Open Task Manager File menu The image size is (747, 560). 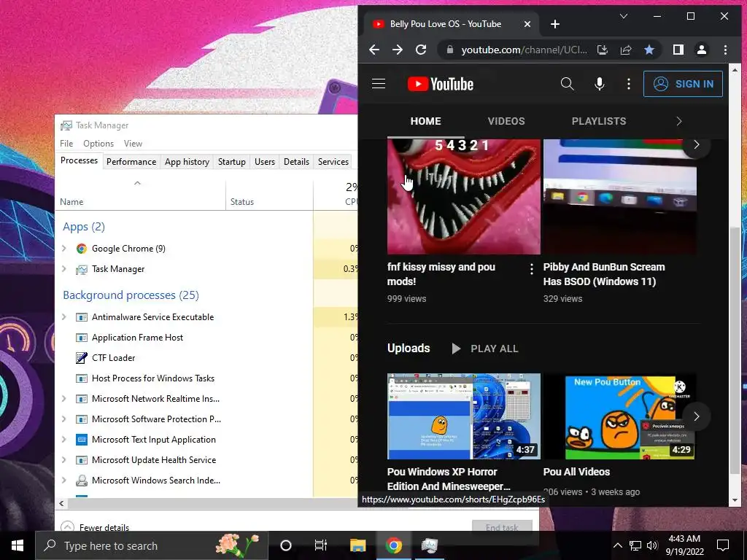[66, 144]
